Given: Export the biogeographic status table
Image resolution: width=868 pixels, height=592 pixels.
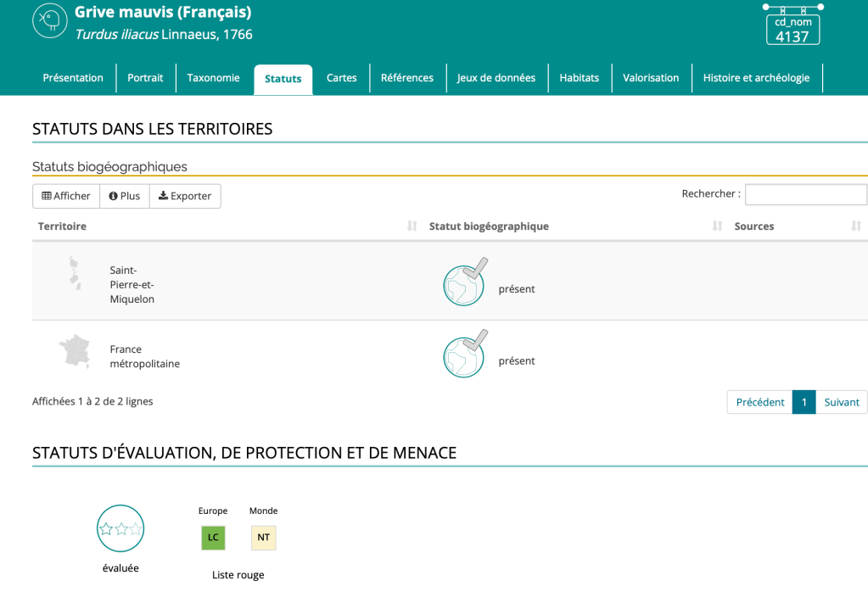Looking at the screenshot, I should (185, 196).
